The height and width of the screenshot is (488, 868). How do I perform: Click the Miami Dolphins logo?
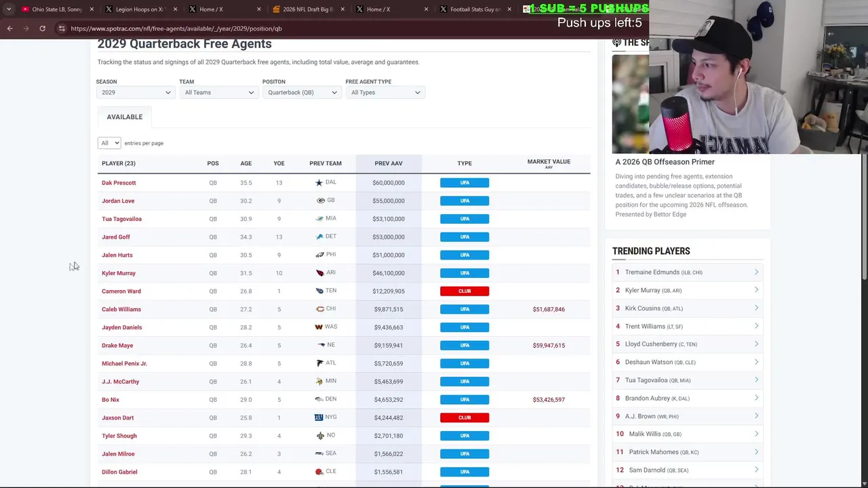(319, 219)
